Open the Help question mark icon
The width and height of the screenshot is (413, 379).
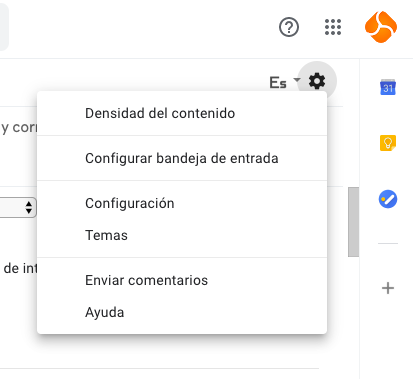point(289,27)
